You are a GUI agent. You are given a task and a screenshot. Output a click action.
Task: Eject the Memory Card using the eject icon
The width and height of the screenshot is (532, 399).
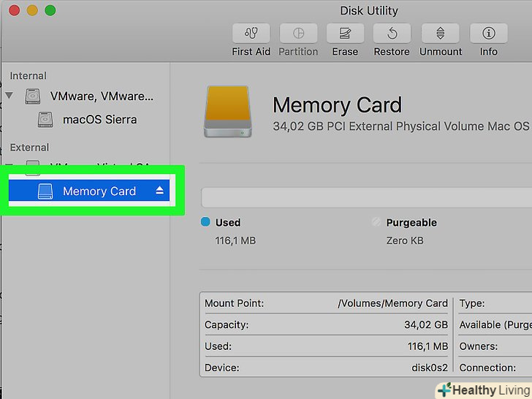tap(160, 191)
